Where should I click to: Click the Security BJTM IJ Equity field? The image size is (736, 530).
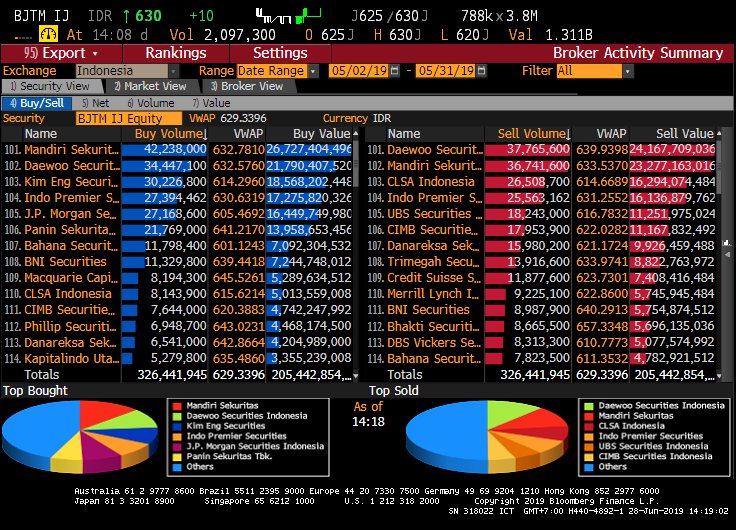coord(129,118)
